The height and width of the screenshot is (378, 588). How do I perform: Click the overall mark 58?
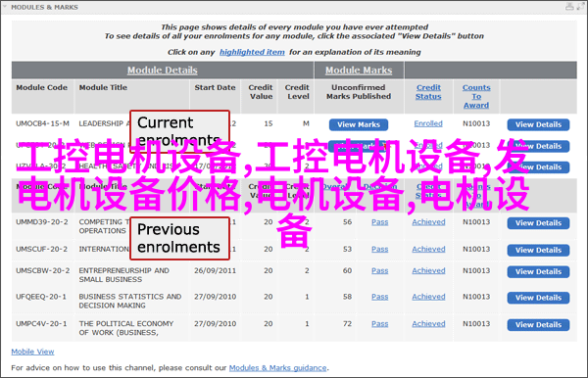[x=347, y=297]
